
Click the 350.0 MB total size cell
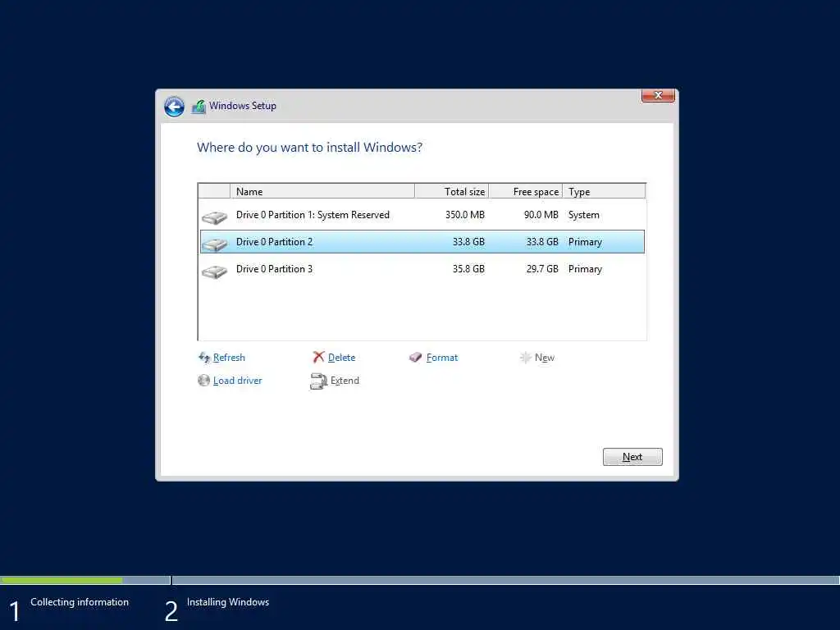tap(464, 215)
